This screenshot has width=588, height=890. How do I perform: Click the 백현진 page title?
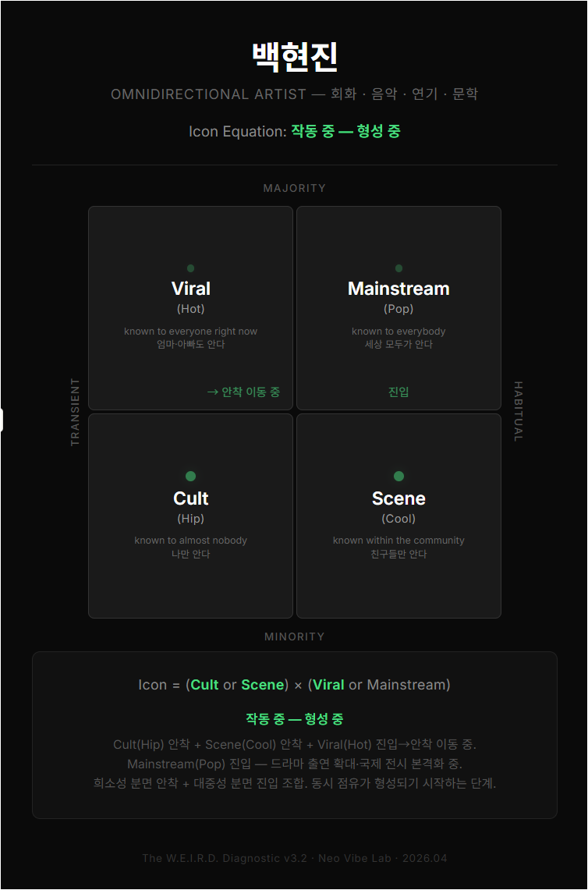[294, 58]
